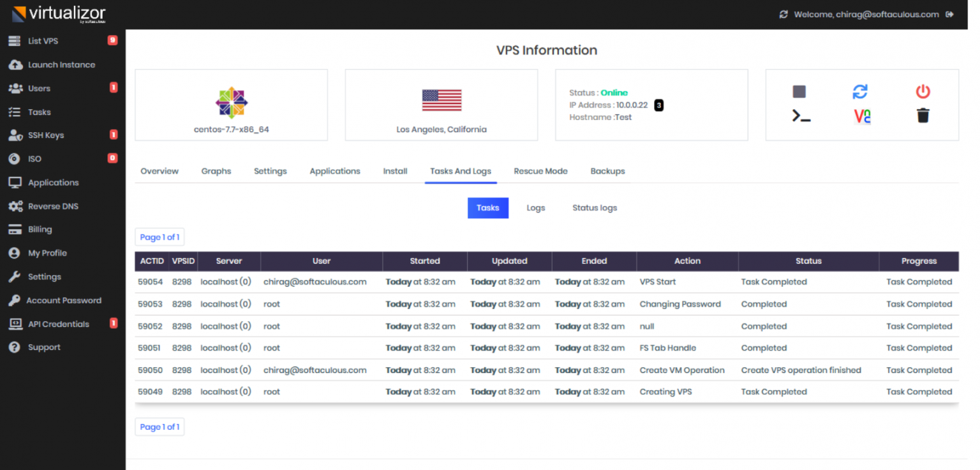
Task: Expand the IP address badge showing 3
Action: pyautogui.click(x=659, y=105)
